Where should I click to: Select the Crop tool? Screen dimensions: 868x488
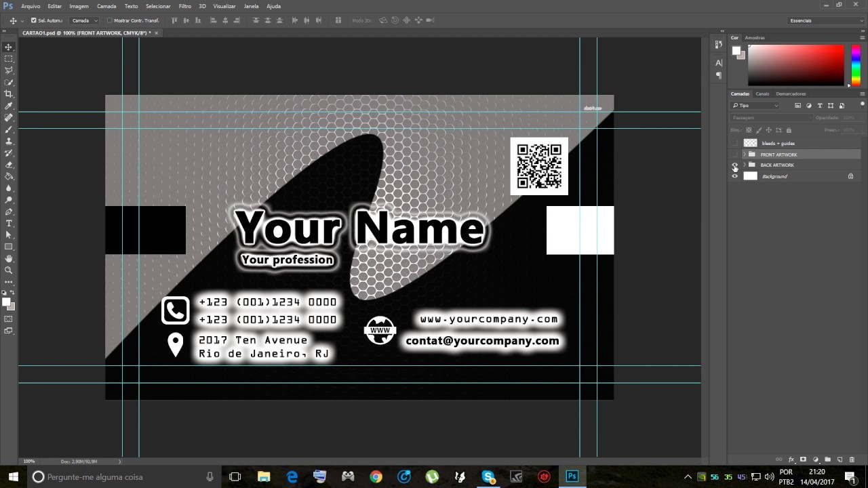coord(9,94)
